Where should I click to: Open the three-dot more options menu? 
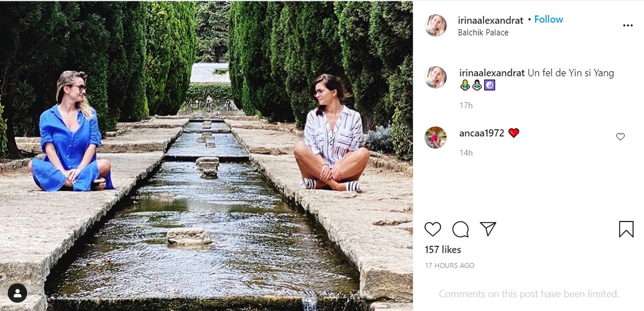[628, 26]
